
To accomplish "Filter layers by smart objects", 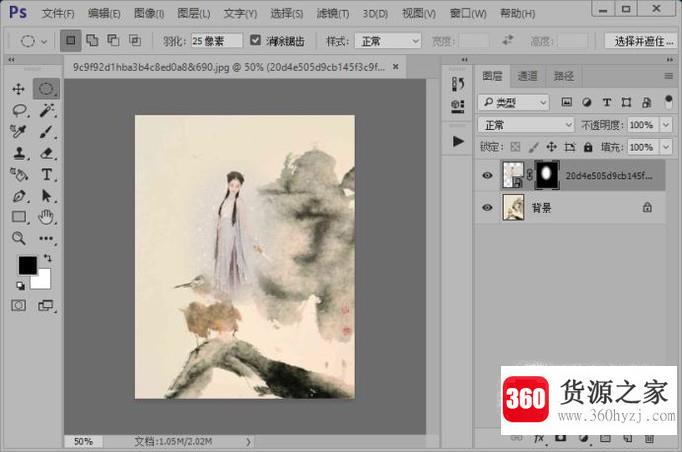I will 646,102.
